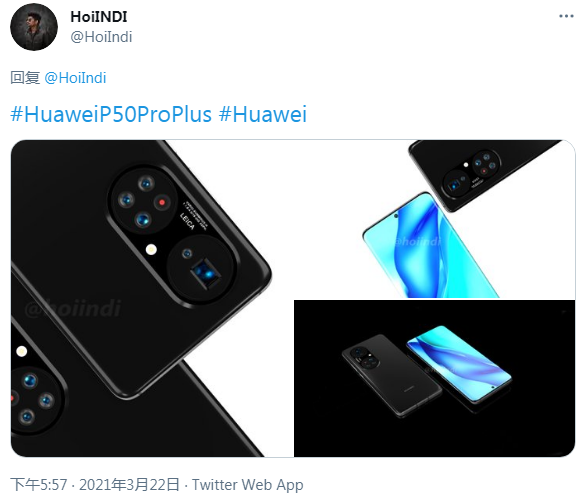The height and width of the screenshot is (495, 586).
Task: Click the white flash dot on the camera module
Action: (151, 250)
